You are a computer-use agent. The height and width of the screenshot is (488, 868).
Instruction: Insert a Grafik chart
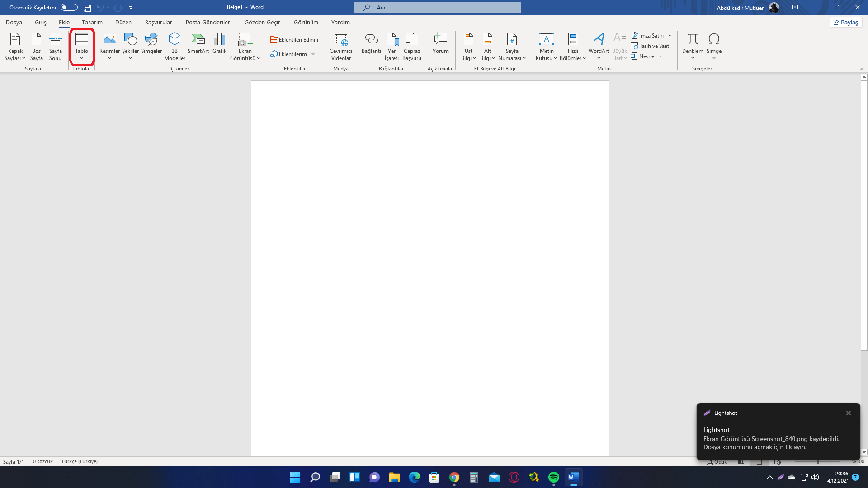point(219,43)
